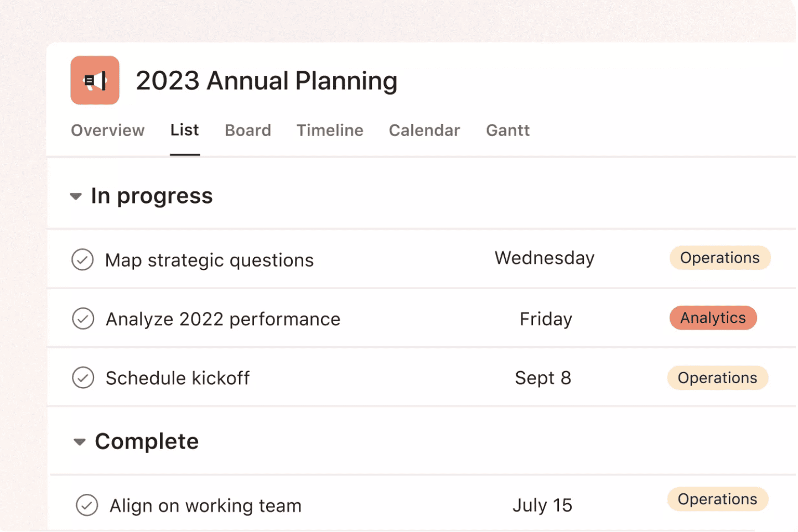Check off the Schedule kickoff task
This screenshot has height=532, width=798.
(x=83, y=378)
